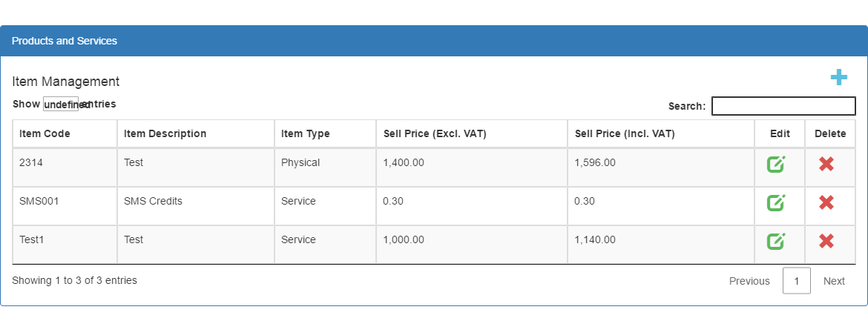Delete item 2314 with red X

click(826, 164)
